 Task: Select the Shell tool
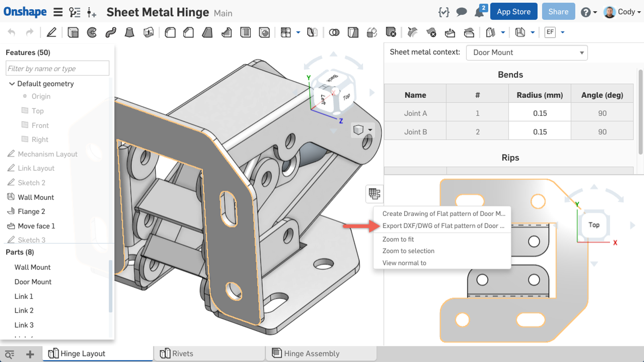point(246,32)
